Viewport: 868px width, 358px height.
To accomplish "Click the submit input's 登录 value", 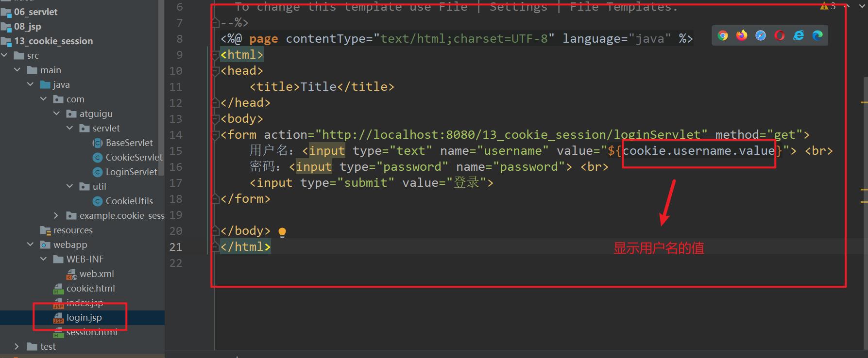I will tap(467, 183).
